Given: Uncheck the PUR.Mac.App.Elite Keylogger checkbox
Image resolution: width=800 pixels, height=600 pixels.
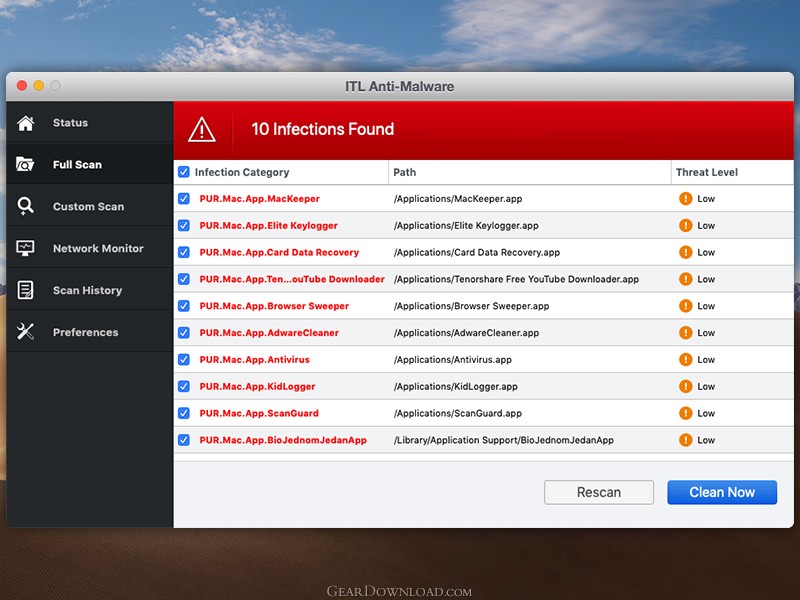Looking at the screenshot, I should pyautogui.click(x=184, y=226).
